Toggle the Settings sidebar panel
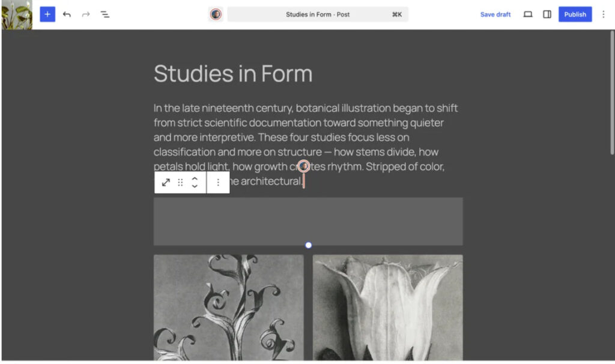The image size is (615, 364). [547, 14]
